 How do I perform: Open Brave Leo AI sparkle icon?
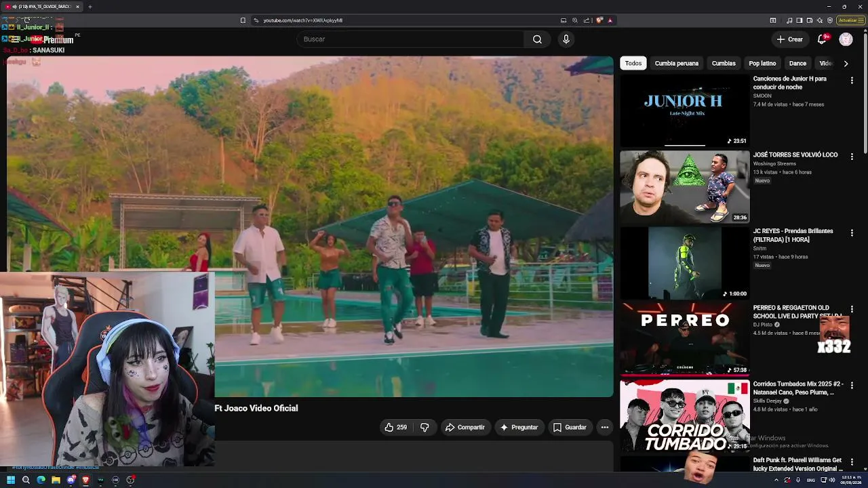pos(820,20)
